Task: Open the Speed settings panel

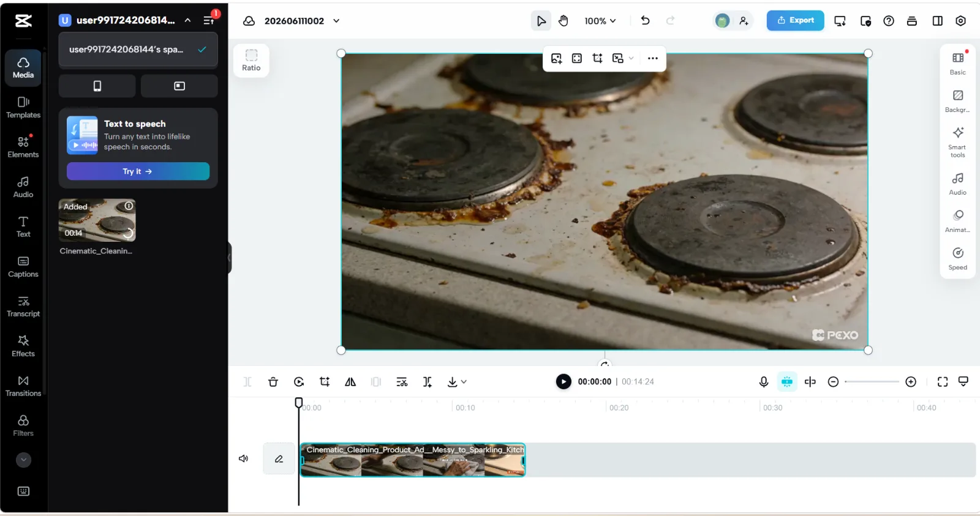Action: [958, 258]
